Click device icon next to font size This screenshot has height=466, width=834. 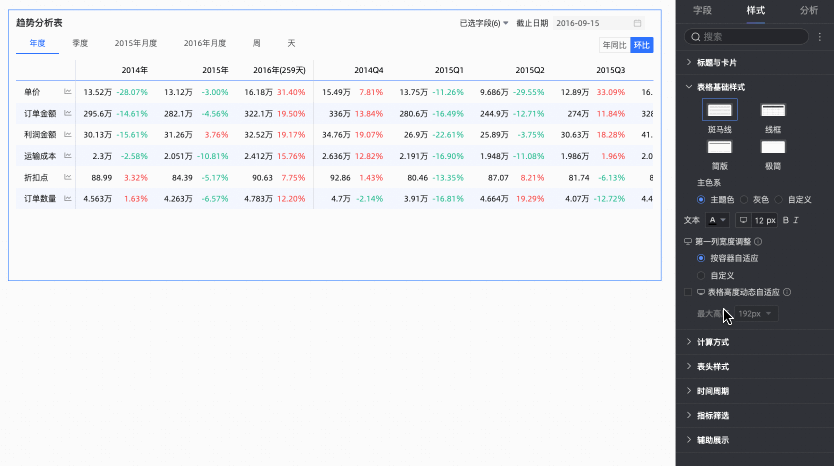tap(743, 220)
